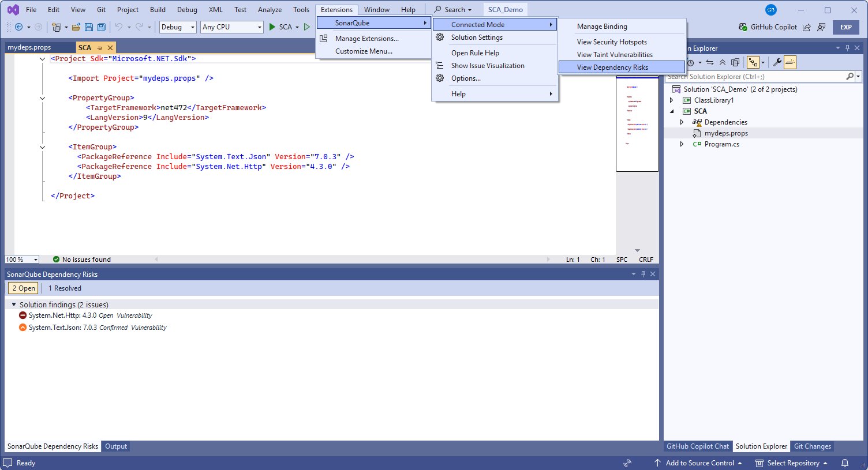868x470 pixels.
Task: Click the Collapse All double-chevron icon
Action: click(723, 62)
